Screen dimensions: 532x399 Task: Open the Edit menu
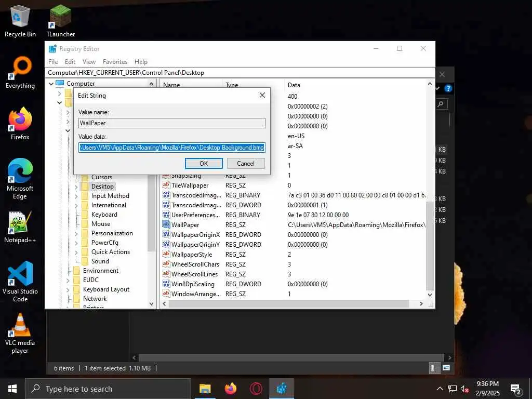pos(70,62)
